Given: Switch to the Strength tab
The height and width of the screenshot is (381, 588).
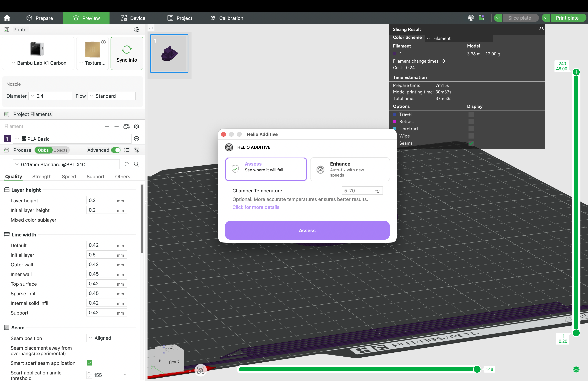Looking at the screenshot, I should [42, 177].
